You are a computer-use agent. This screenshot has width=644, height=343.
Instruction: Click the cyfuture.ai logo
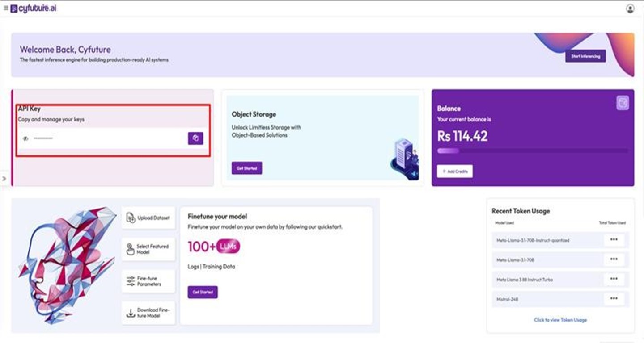(x=34, y=8)
